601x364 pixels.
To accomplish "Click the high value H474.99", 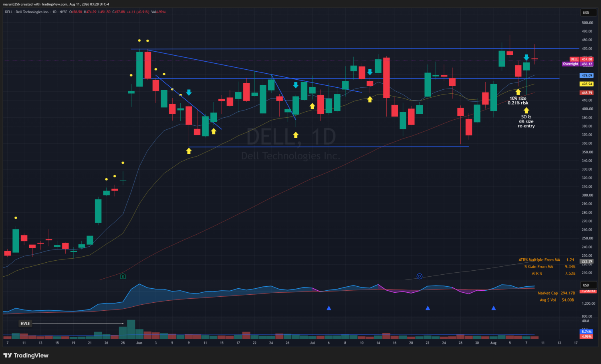I will point(90,12).
